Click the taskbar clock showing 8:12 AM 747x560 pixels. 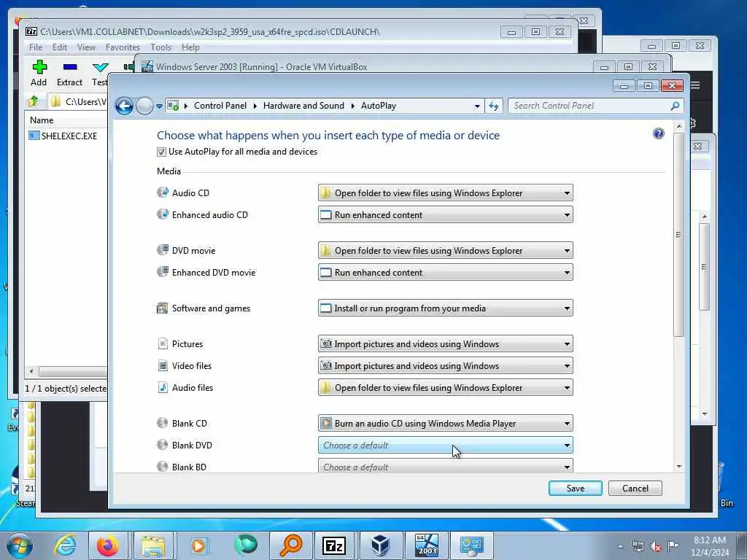click(x=710, y=545)
